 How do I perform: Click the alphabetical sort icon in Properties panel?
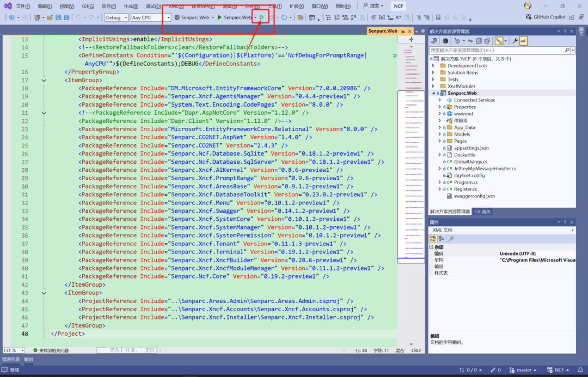(442, 239)
